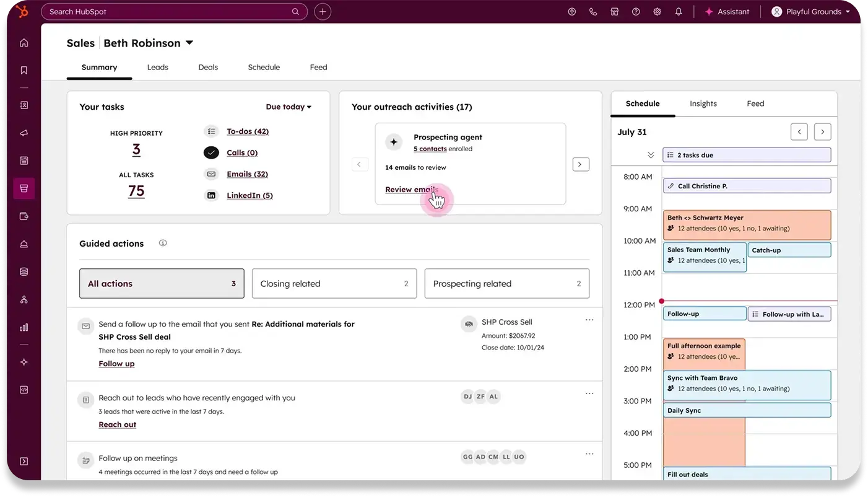
Task: Open the CRM contacts icon in sidebar
Action: [24, 105]
